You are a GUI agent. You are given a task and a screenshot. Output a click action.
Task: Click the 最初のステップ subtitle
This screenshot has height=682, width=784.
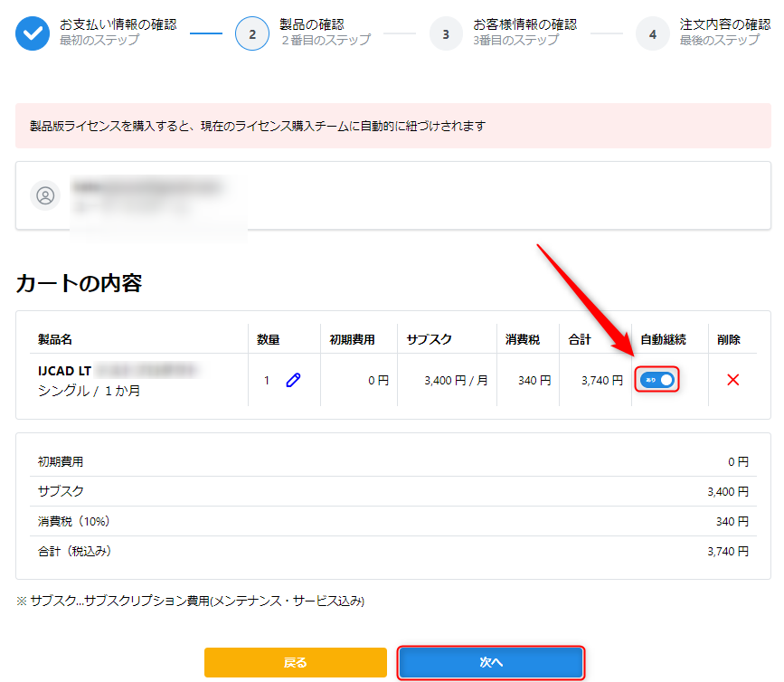coord(99,40)
